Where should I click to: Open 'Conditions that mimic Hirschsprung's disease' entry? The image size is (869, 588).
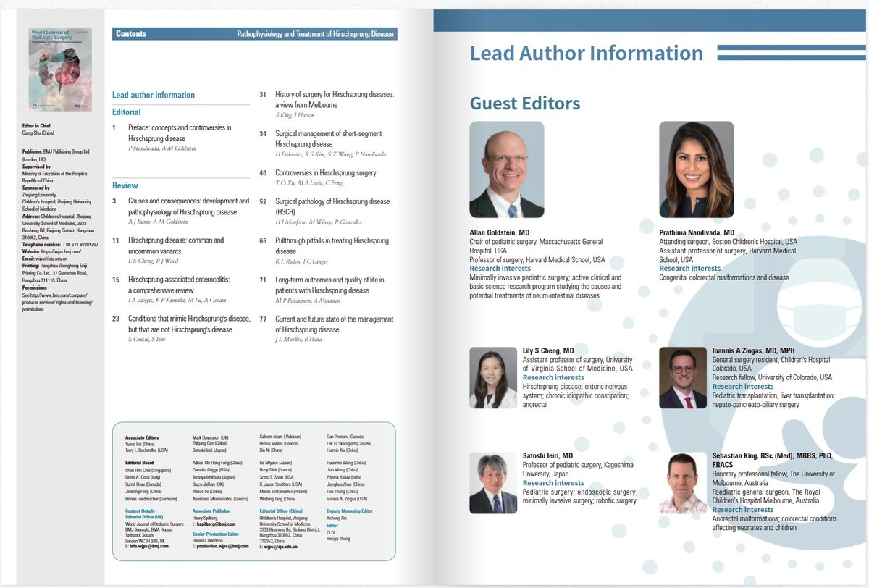click(x=190, y=324)
